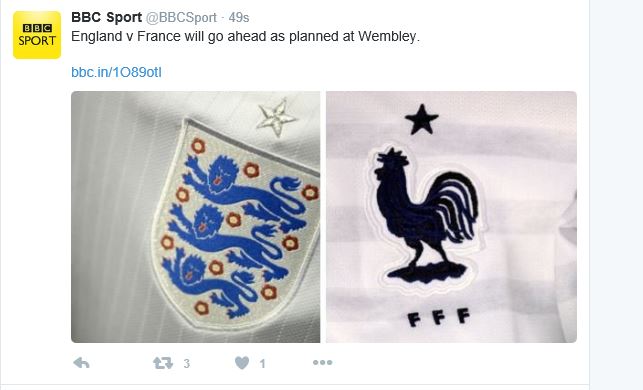
Task: Open the France rooster shirt photo
Action: click(451, 217)
